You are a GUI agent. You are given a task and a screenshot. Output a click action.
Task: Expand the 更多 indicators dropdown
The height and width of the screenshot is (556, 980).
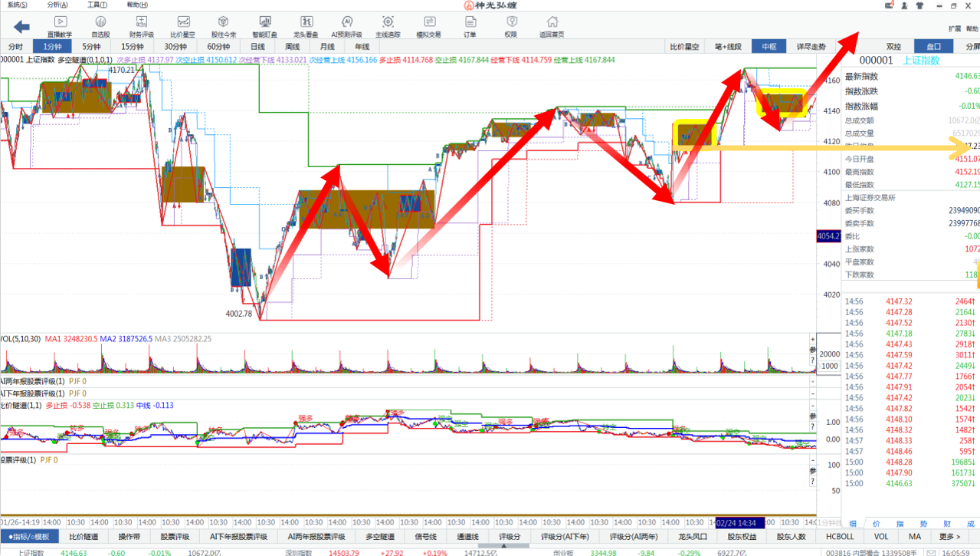(x=949, y=537)
